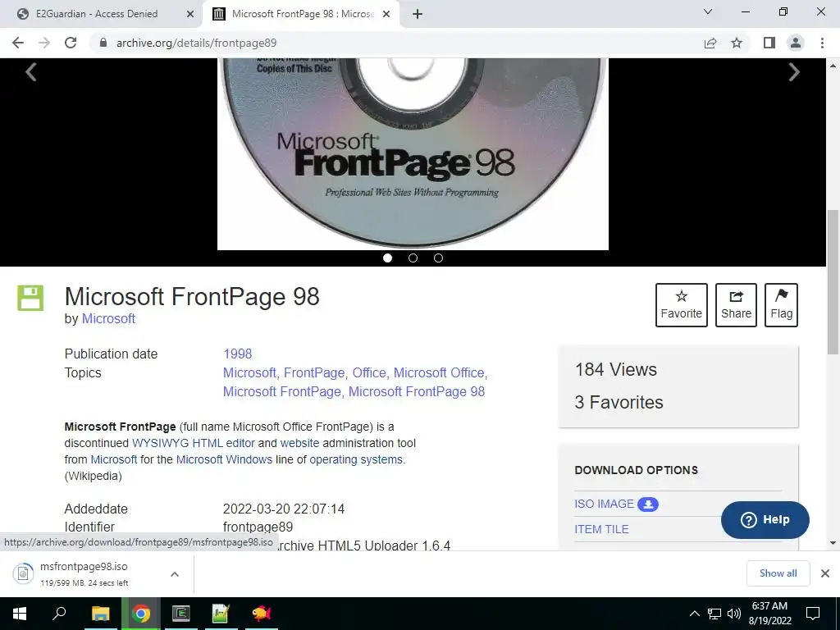Select the Microsoft FrontPage 98 tab
840x630 pixels.
[x=302, y=14]
